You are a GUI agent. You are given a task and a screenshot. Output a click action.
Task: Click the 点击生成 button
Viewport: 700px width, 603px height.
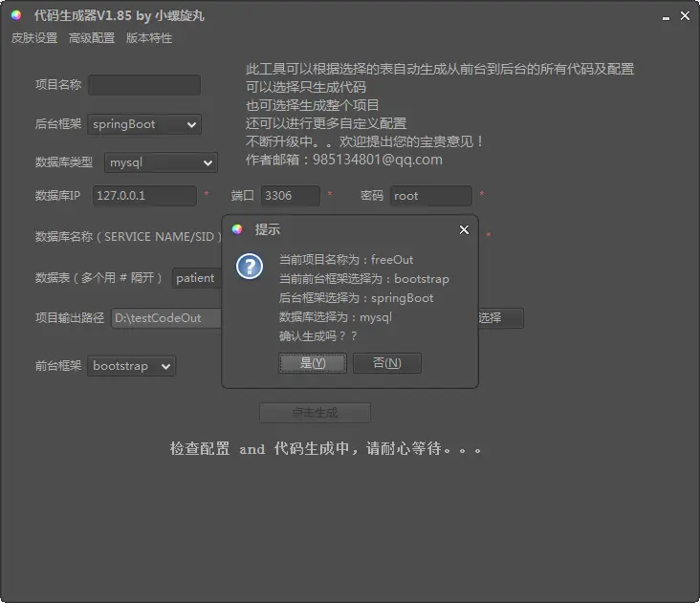tap(315, 413)
